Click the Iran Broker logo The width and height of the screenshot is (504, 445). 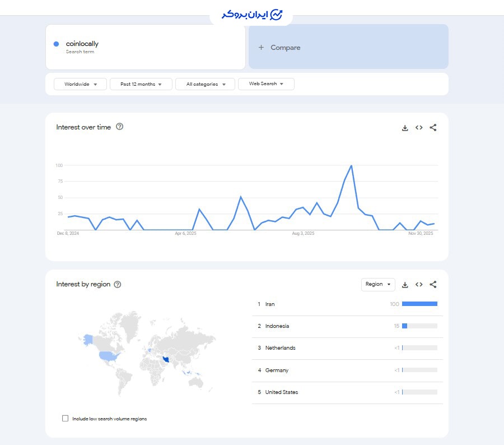[x=251, y=15]
